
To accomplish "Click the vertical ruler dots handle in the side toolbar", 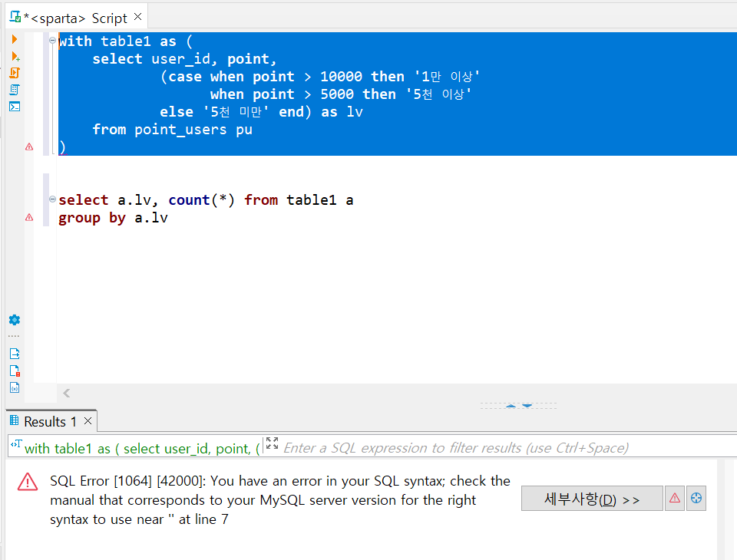I will pos(14,336).
